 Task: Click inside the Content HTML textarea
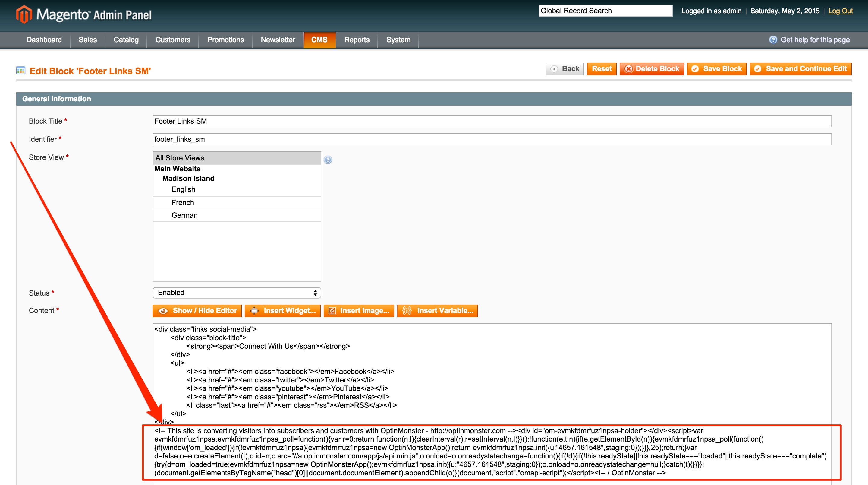[x=492, y=404]
